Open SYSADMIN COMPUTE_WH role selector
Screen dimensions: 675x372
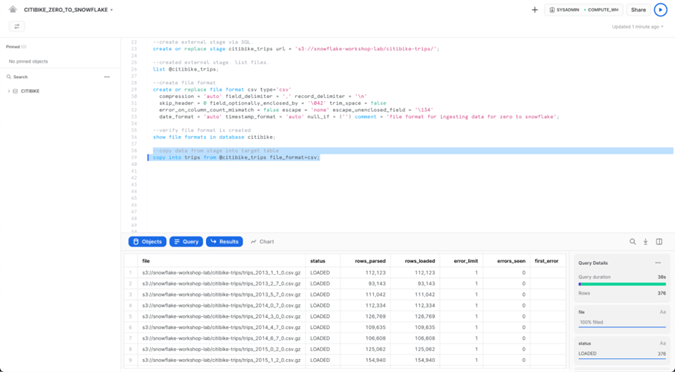583,9
